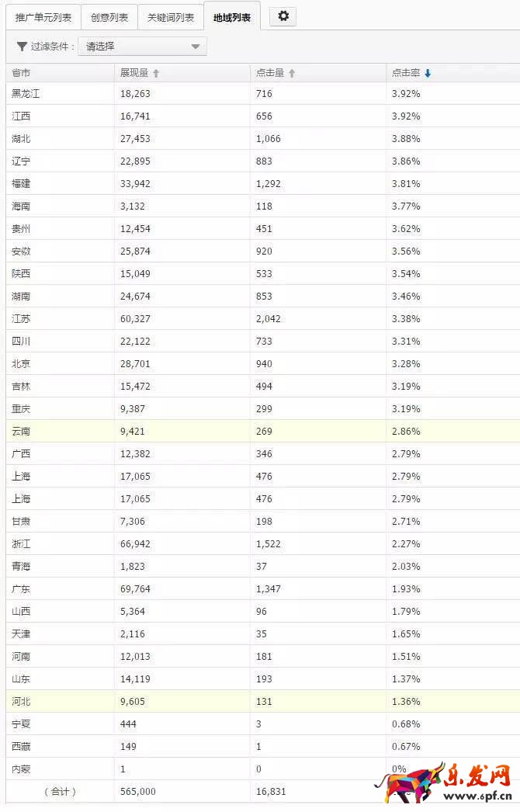Screen dimensions: 520x812
Task: Select the 地域列表 tab
Action: click(232, 17)
